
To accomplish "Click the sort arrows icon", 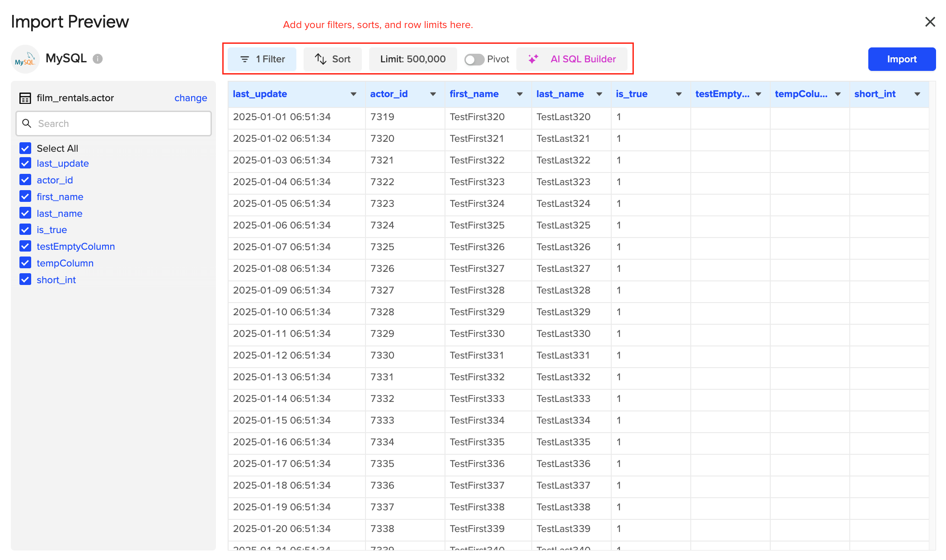I will pos(321,59).
